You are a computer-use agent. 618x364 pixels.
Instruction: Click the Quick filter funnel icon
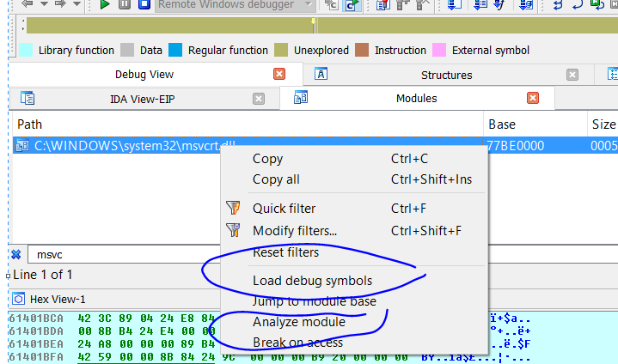(233, 209)
